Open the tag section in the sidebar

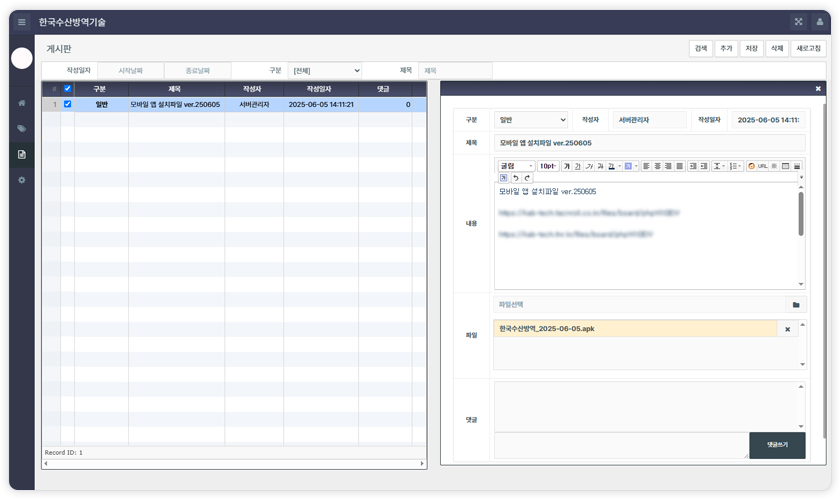point(21,129)
